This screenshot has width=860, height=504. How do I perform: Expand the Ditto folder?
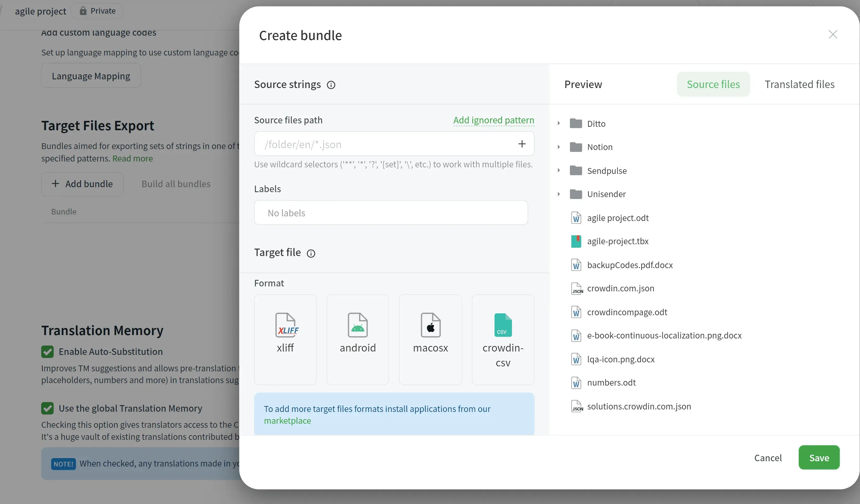[558, 123]
